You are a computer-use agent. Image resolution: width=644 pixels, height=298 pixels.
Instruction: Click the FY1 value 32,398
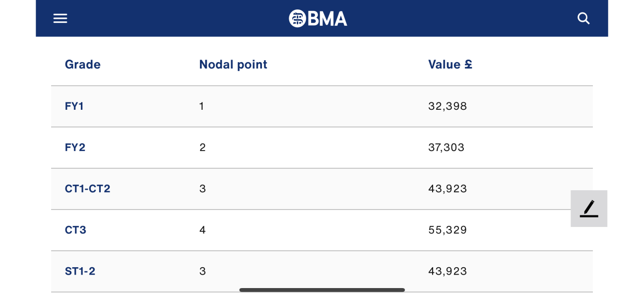[448, 106]
